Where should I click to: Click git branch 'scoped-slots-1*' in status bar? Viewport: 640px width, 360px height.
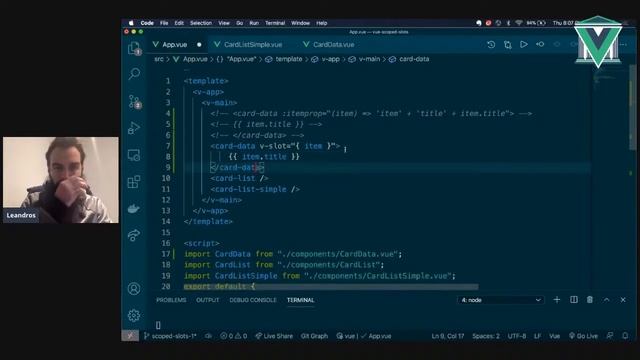click(x=171, y=336)
